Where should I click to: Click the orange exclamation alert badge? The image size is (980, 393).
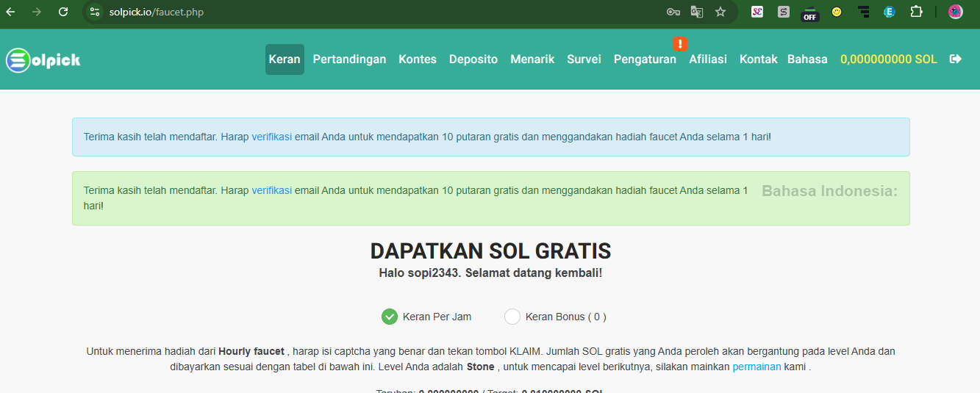point(680,44)
